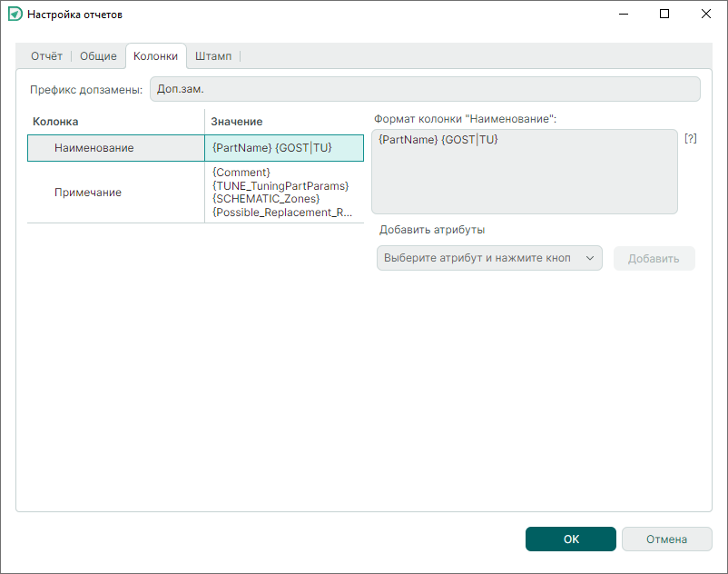Select the Примечание row
This screenshot has width=728, height=574.
[116, 193]
